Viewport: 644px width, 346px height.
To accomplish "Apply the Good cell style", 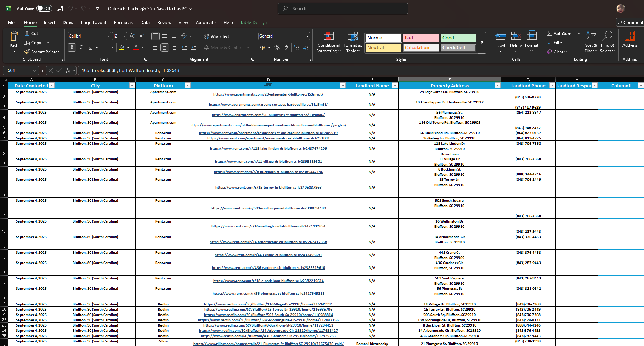I will (458, 38).
